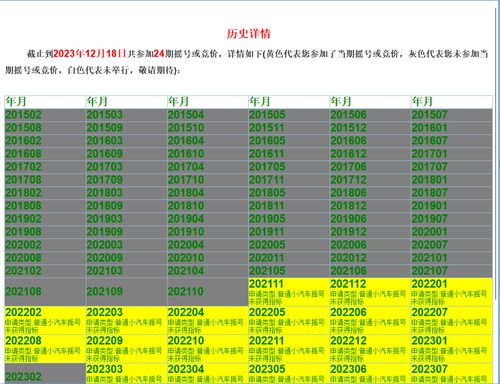Select yellow cell 202204

click(208, 320)
